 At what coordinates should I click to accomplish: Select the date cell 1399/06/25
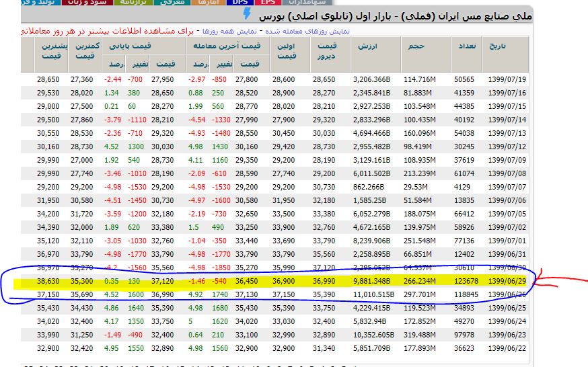[507, 308]
